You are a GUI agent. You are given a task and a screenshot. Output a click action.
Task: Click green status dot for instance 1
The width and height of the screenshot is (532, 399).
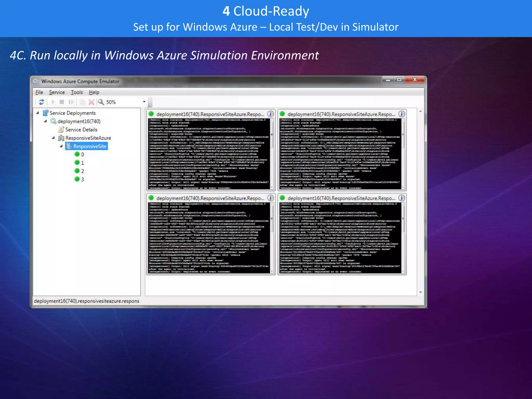click(x=77, y=162)
